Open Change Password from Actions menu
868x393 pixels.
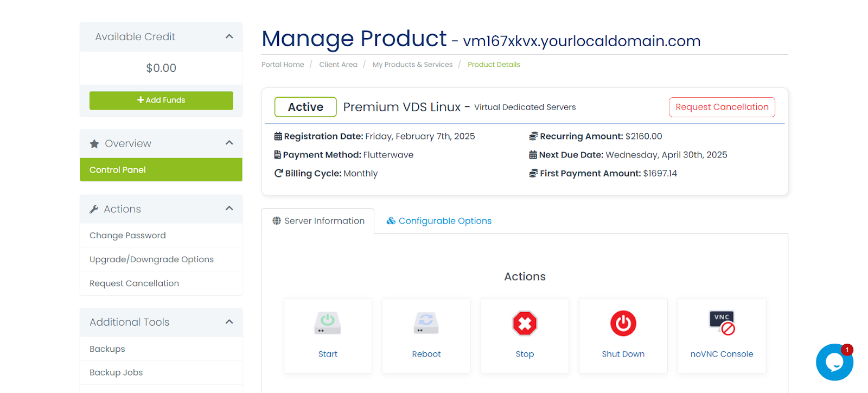(x=161, y=236)
